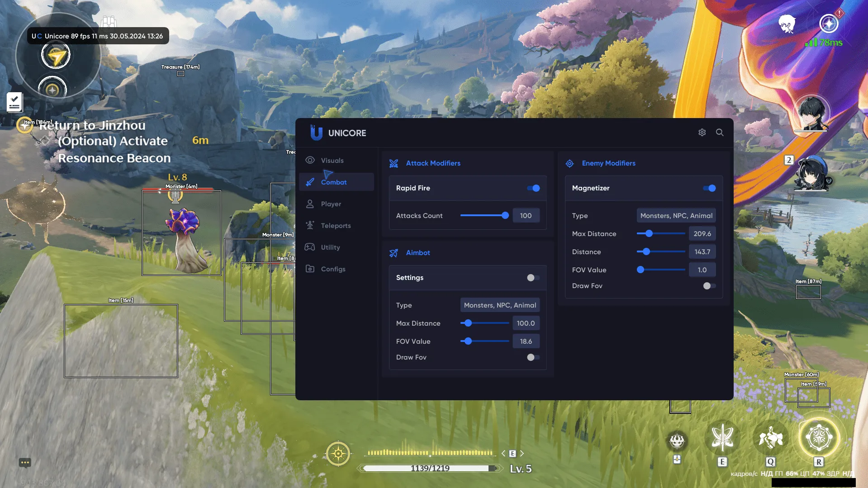Trigger the Q echo skill icon
This screenshot has height=488, width=868.
coord(771,438)
